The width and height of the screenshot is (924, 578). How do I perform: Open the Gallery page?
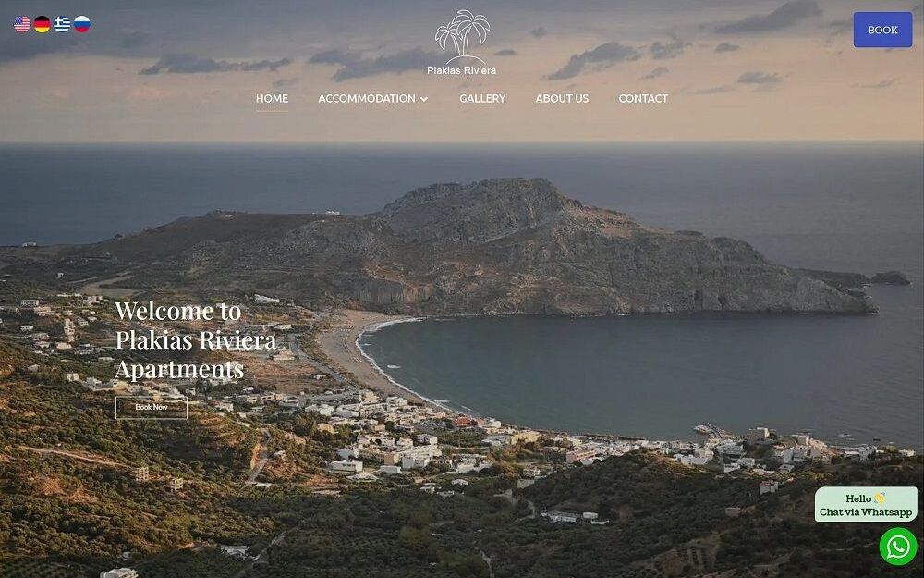point(482,99)
